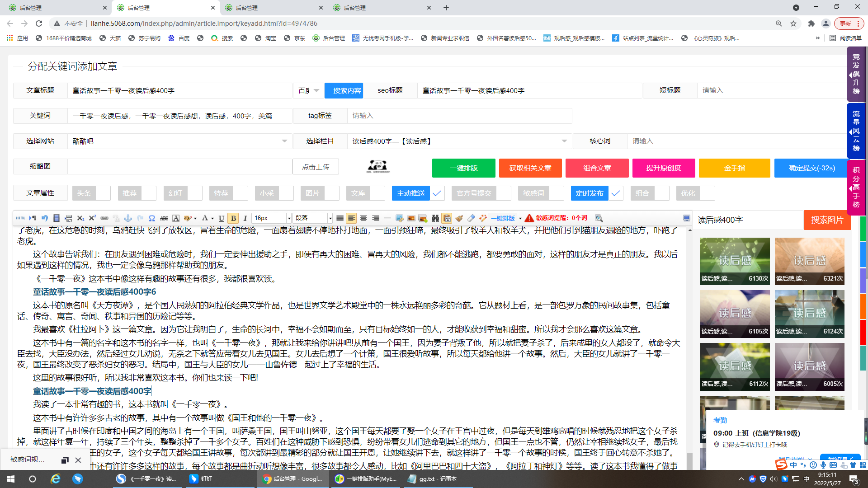Toggle underline formatting

pos(222,218)
